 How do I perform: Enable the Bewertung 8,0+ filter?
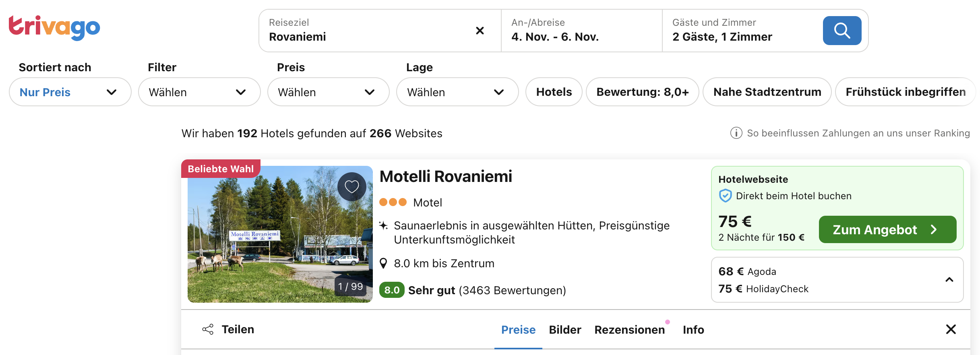pos(642,92)
